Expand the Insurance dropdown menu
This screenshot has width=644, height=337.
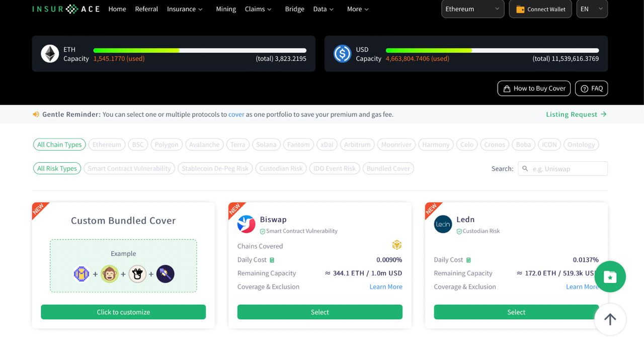[185, 9]
